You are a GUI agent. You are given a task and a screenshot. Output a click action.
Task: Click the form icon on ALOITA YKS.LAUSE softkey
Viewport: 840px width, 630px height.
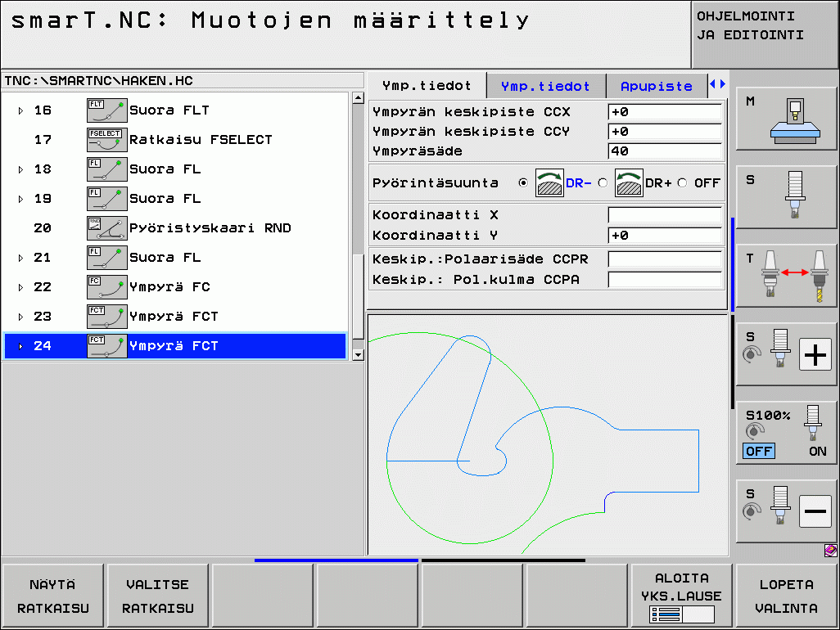(x=682, y=614)
